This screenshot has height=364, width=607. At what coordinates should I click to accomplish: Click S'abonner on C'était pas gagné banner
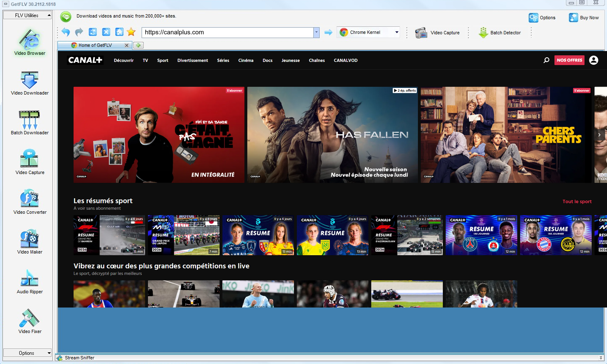(234, 90)
